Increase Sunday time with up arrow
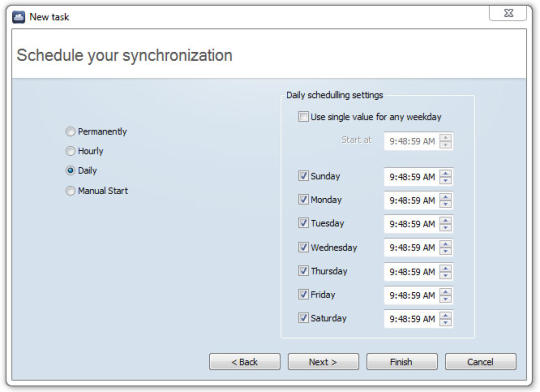This screenshot has width=540, height=392. [446, 174]
